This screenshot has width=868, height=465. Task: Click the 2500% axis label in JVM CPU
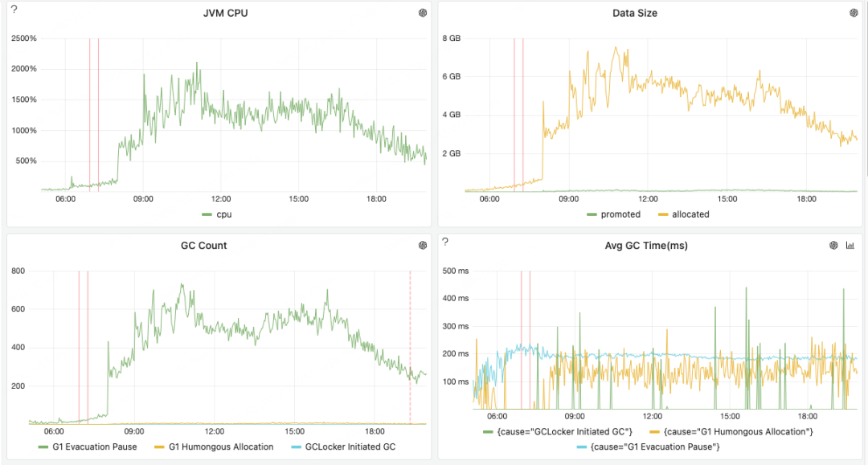(x=24, y=39)
